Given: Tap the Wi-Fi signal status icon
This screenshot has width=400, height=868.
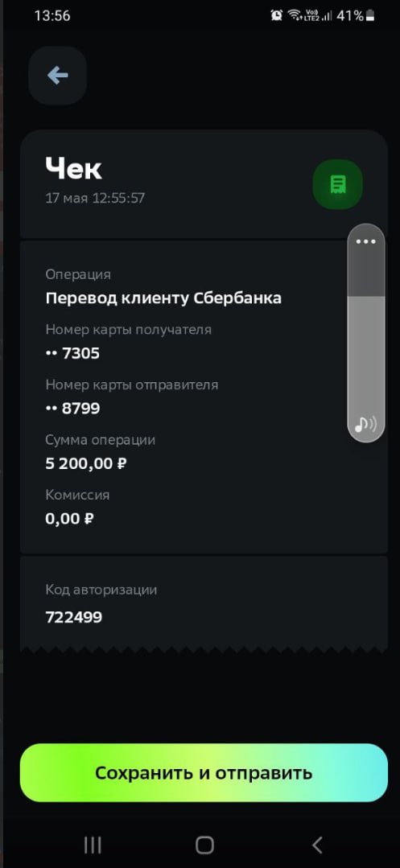Looking at the screenshot, I should pyautogui.click(x=294, y=15).
